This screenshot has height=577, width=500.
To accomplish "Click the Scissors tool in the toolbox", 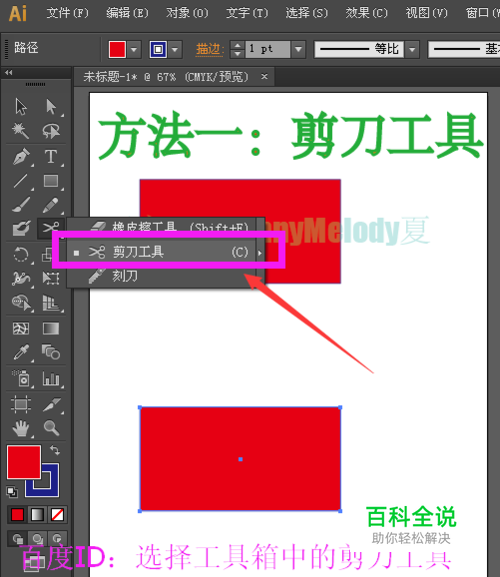I will pyautogui.click(x=51, y=228).
